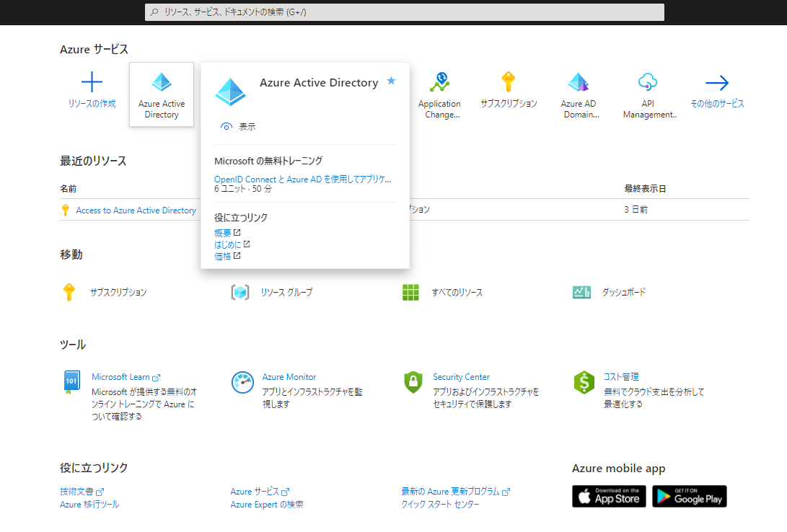This screenshot has height=532, width=787.
Task: Click the external link icon next to はじめに
Action: (x=247, y=244)
